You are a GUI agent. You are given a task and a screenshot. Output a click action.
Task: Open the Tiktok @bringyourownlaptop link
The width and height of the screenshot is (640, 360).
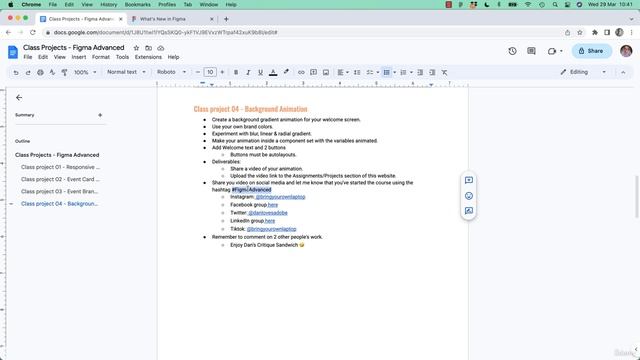click(x=271, y=229)
